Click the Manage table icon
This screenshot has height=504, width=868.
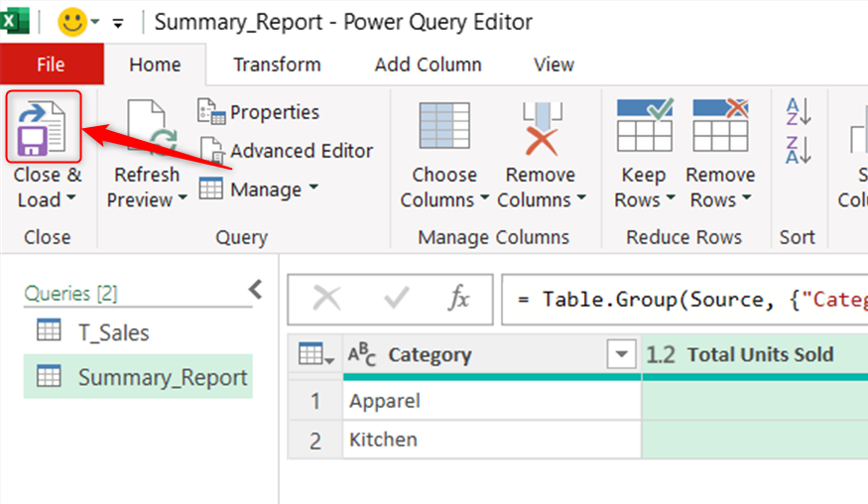(x=211, y=189)
